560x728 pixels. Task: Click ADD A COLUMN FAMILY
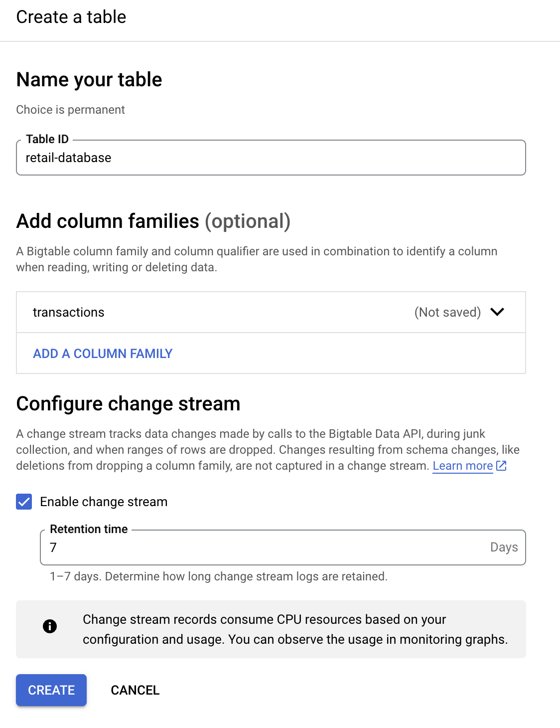(x=103, y=354)
